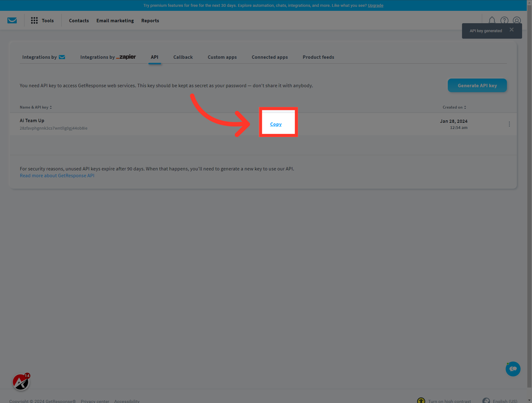Go to Contacts

point(79,20)
